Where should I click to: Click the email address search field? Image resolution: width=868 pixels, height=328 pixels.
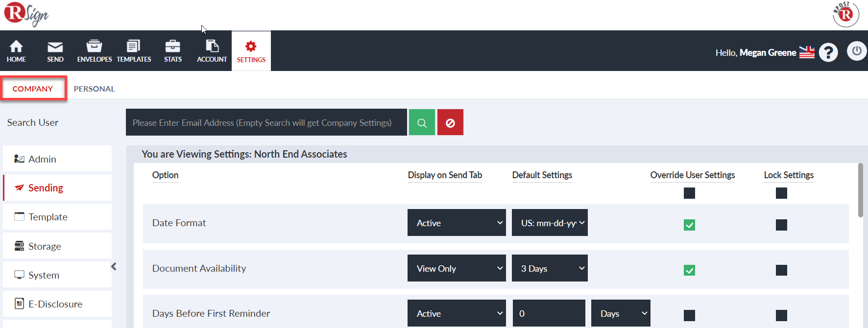click(x=266, y=122)
